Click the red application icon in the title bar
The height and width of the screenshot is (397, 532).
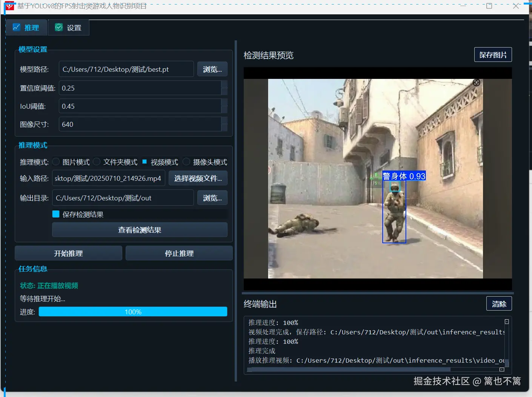9,6
